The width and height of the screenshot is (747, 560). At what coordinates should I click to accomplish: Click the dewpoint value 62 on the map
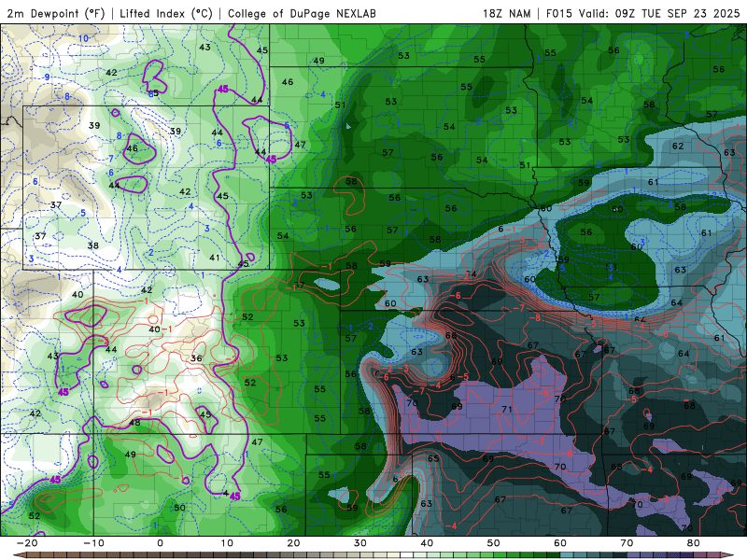pos(678,147)
